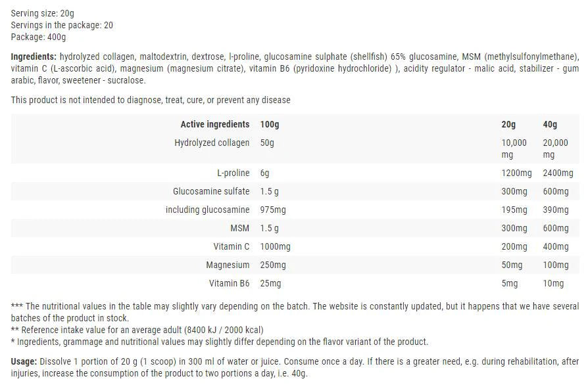Click the "20g" column header
Viewport: 588px width, 385px height.
(508, 124)
